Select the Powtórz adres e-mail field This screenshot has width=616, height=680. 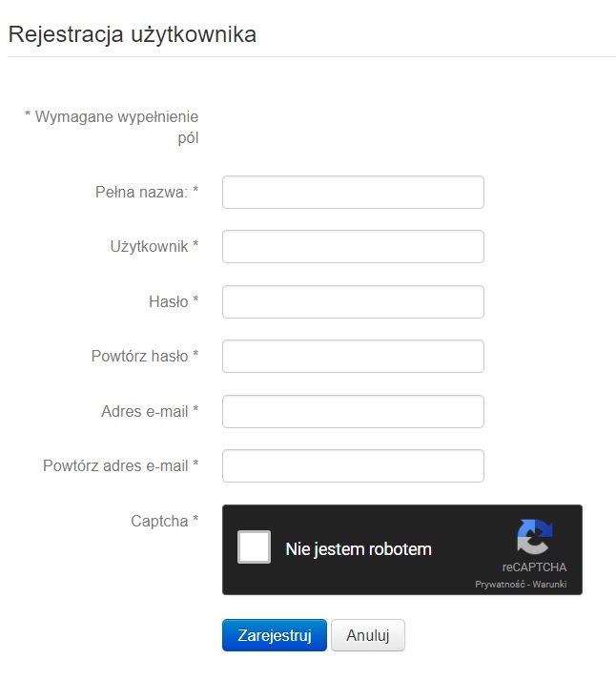353,465
